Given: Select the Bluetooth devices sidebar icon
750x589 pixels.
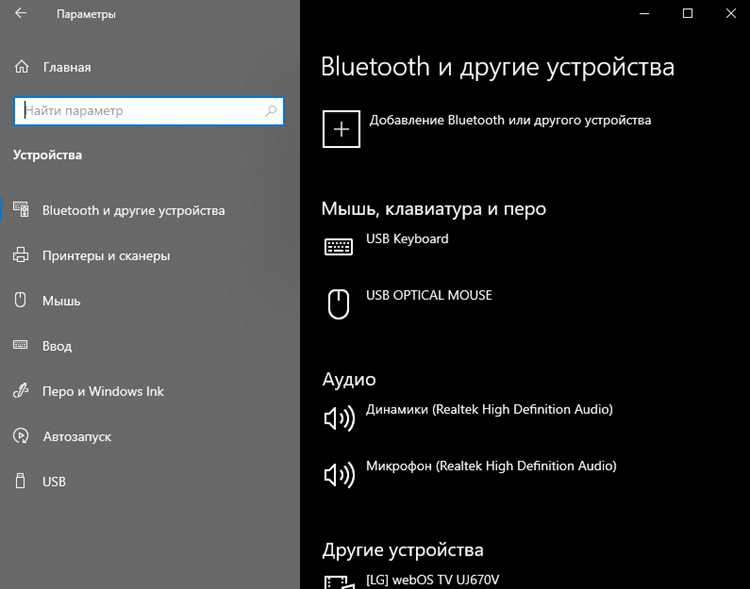Looking at the screenshot, I should [21, 210].
